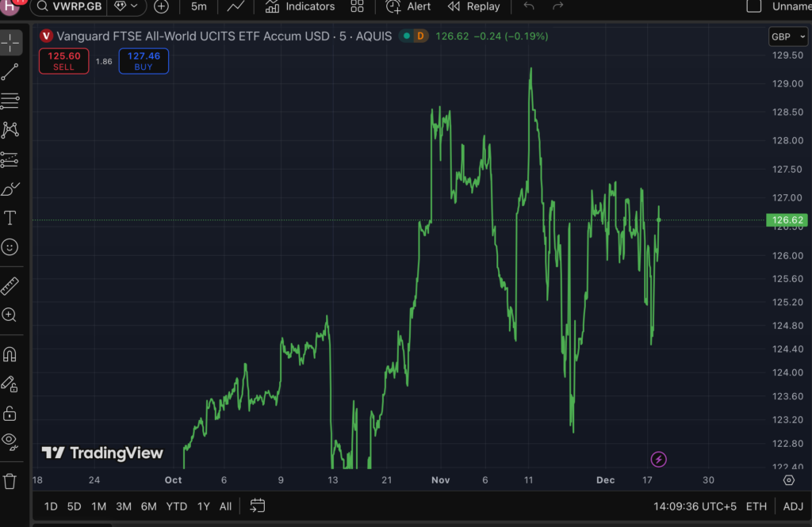The height and width of the screenshot is (527, 812).
Task: Hide all drawings with eye icon
Action: (x=10, y=441)
